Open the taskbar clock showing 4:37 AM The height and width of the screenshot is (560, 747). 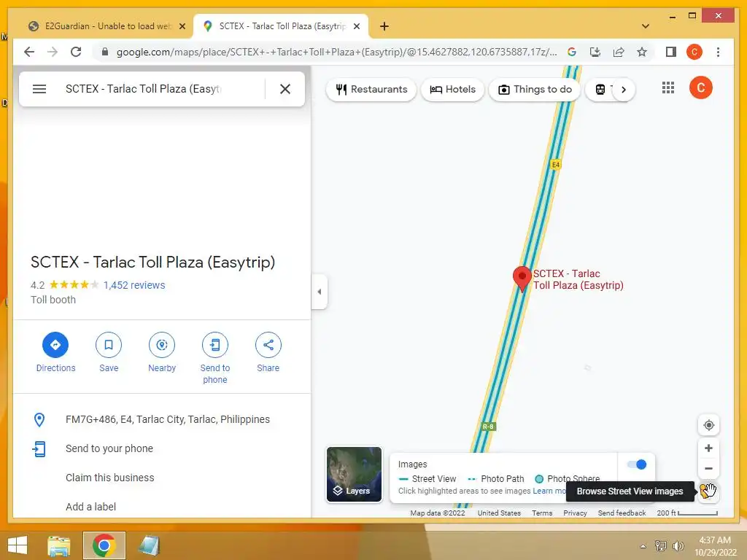tap(715, 546)
